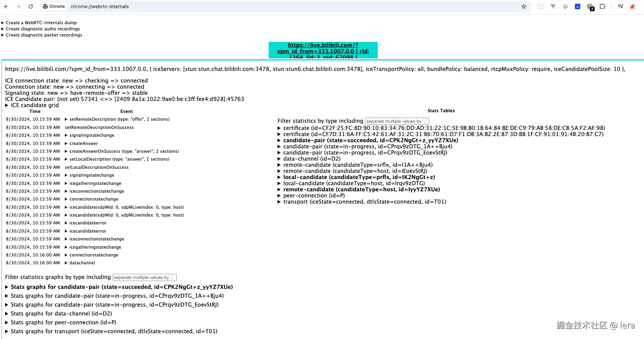The image size is (644, 339).
Task: Expand candidate-pair CPrqv9zDTG_EoevStRJ stats table
Action: 362,153
